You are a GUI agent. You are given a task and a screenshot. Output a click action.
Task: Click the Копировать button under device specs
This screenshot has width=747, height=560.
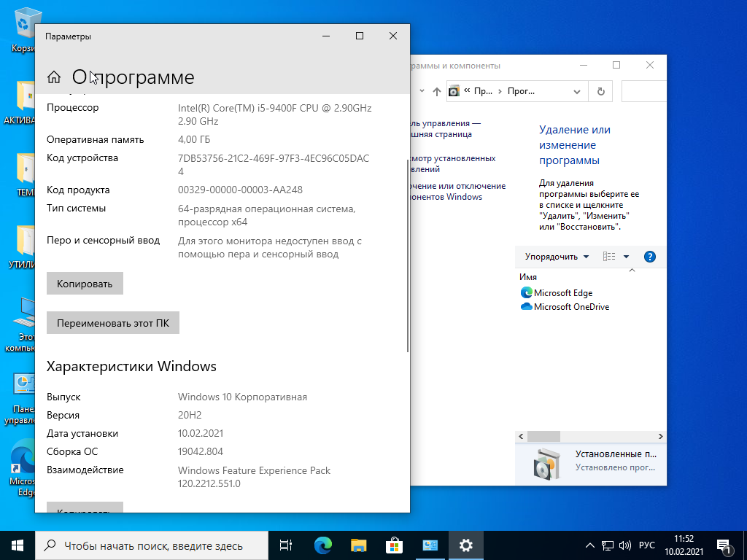(x=85, y=284)
